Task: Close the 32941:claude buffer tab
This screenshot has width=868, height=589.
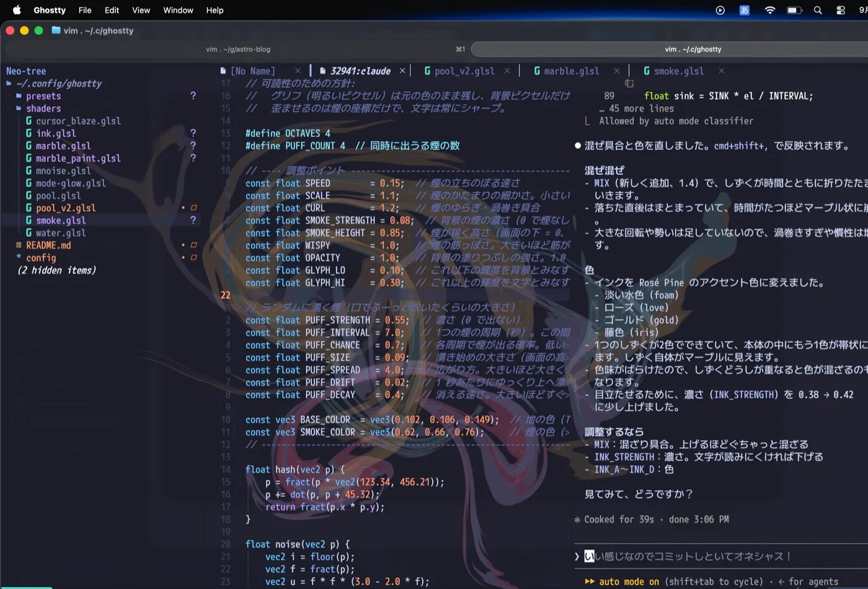Action: pos(402,71)
